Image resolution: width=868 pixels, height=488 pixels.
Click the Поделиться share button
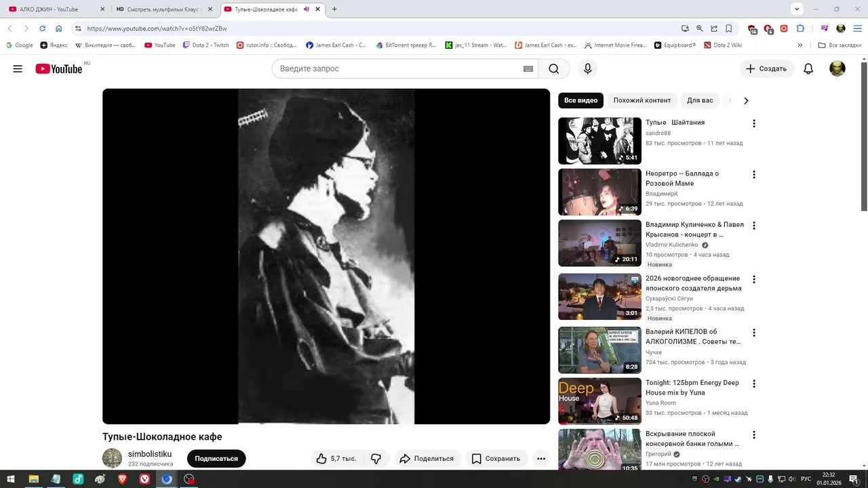coord(427,459)
